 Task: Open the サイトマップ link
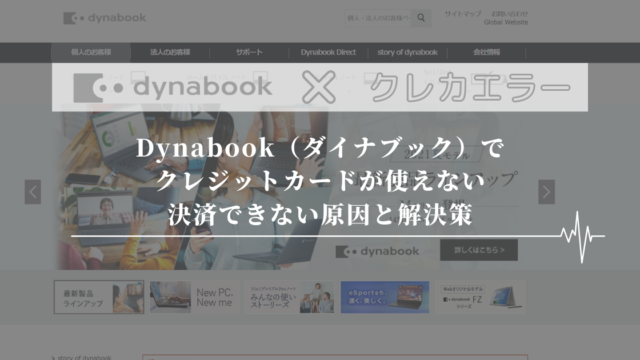click(x=463, y=14)
